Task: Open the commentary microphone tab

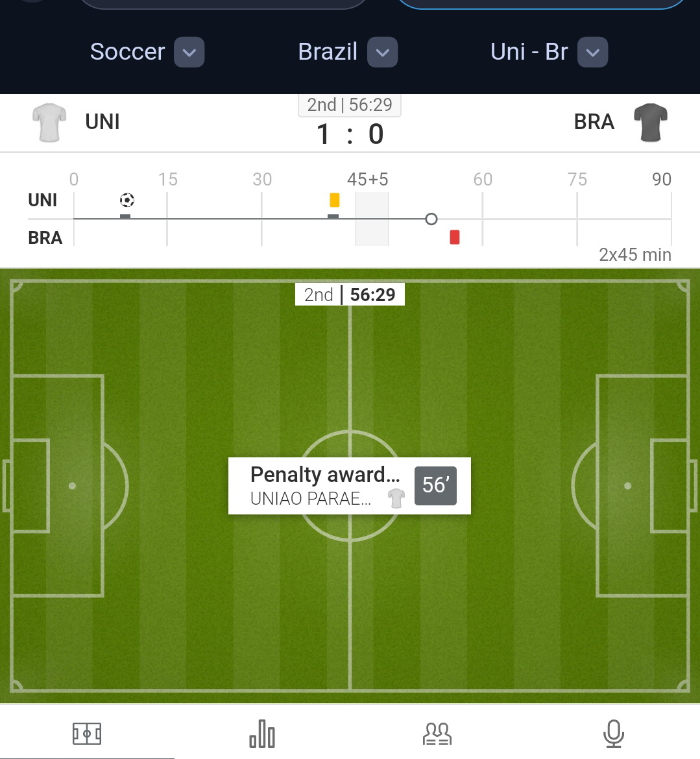Action: coord(613,734)
